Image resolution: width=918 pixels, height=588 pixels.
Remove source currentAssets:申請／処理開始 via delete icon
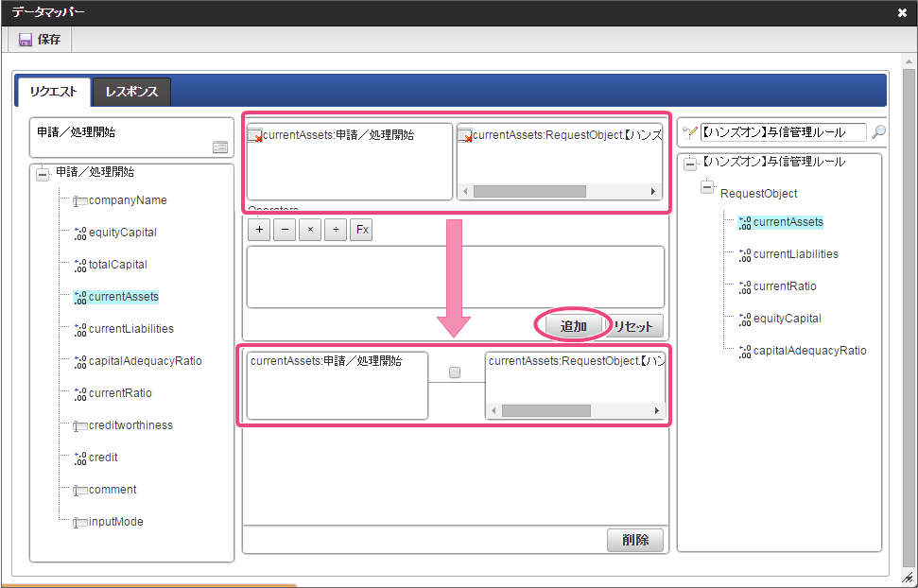click(255, 136)
